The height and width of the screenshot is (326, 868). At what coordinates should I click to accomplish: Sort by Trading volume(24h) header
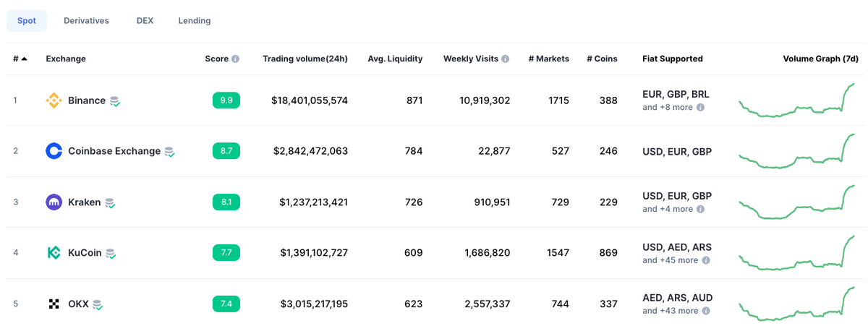point(305,59)
